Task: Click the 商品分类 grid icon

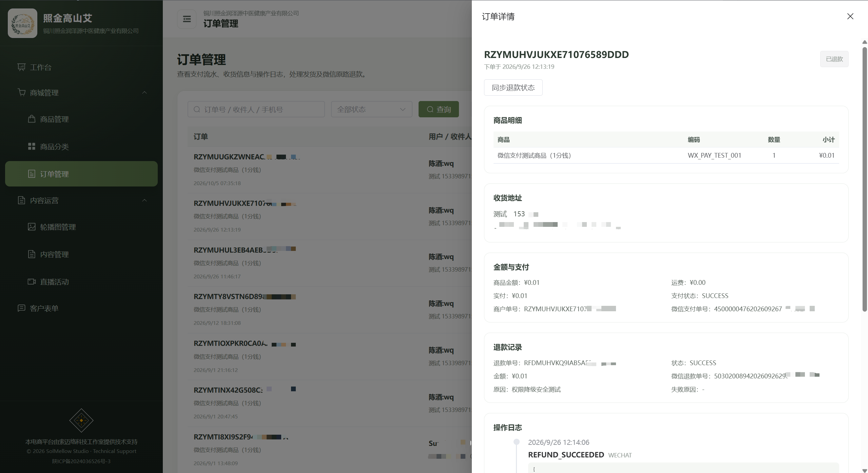Action: click(x=32, y=146)
